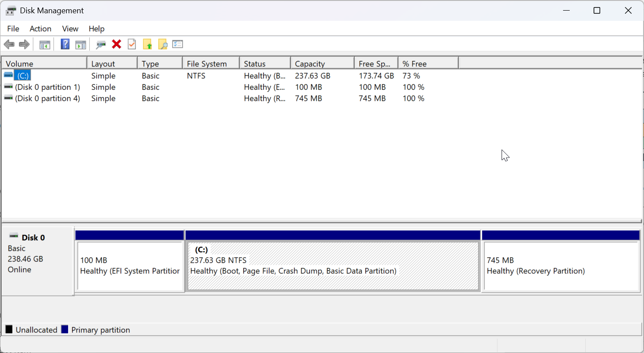The image size is (644, 353).
Task: Select the 100 MB EFI System Partition block
Action: [x=130, y=266]
